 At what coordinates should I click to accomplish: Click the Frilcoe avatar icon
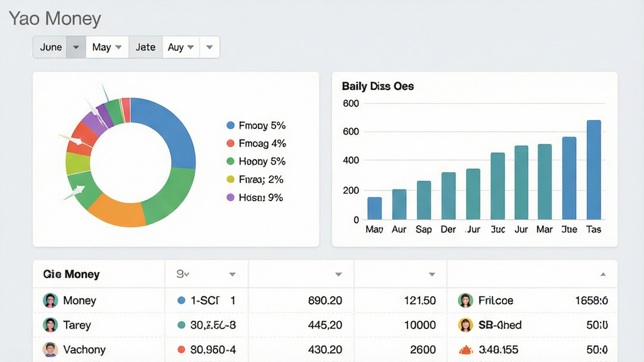pos(465,300)
